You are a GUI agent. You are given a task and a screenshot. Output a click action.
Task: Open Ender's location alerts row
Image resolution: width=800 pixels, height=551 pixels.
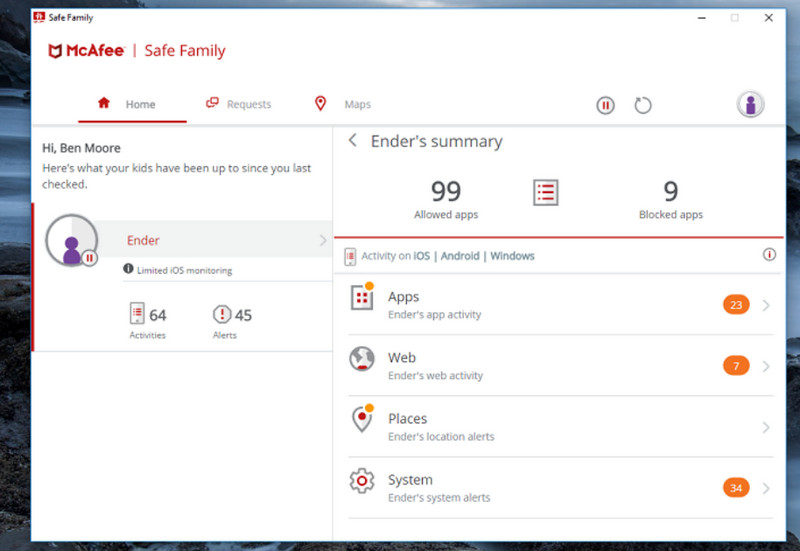point(561,427)
